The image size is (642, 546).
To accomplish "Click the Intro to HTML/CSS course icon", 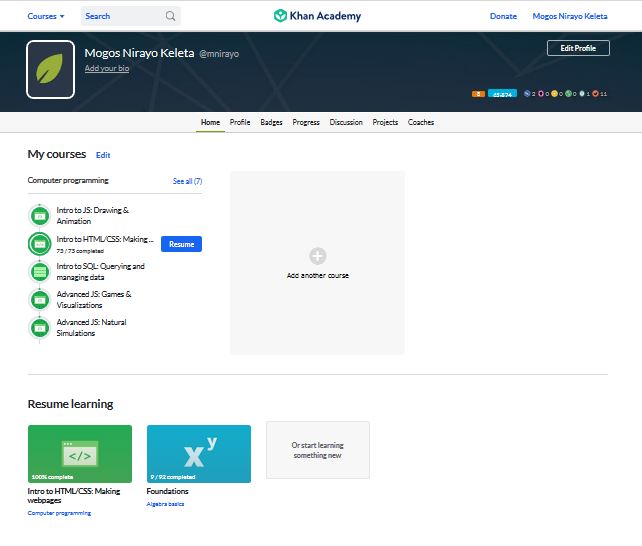I will coord(40,244).
